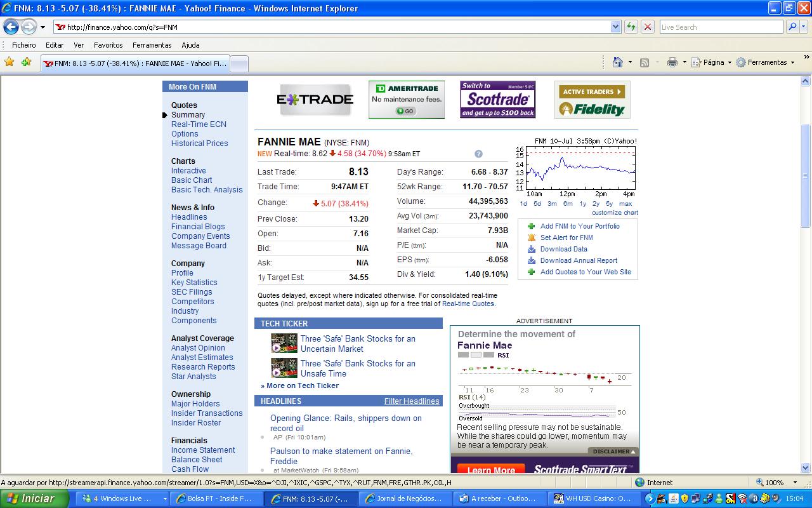Open the Ver menu
812x508 pixels.
pos(79,45)
